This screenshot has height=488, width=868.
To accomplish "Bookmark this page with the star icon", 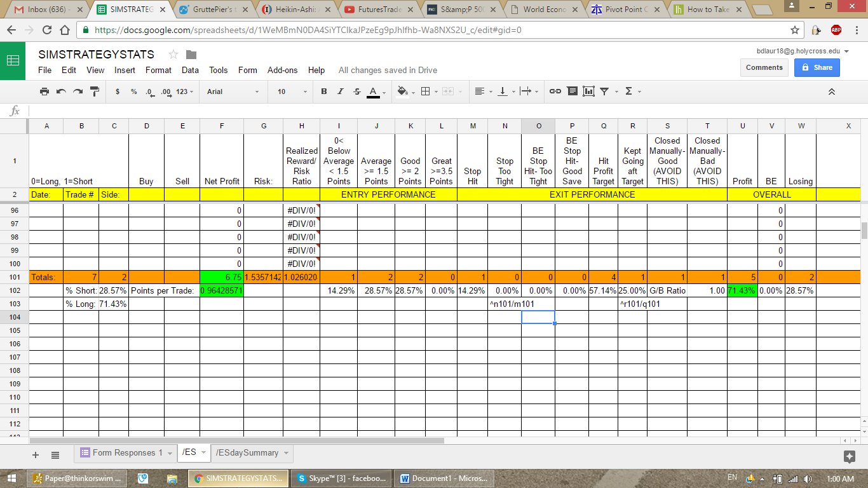I will 794,30.
